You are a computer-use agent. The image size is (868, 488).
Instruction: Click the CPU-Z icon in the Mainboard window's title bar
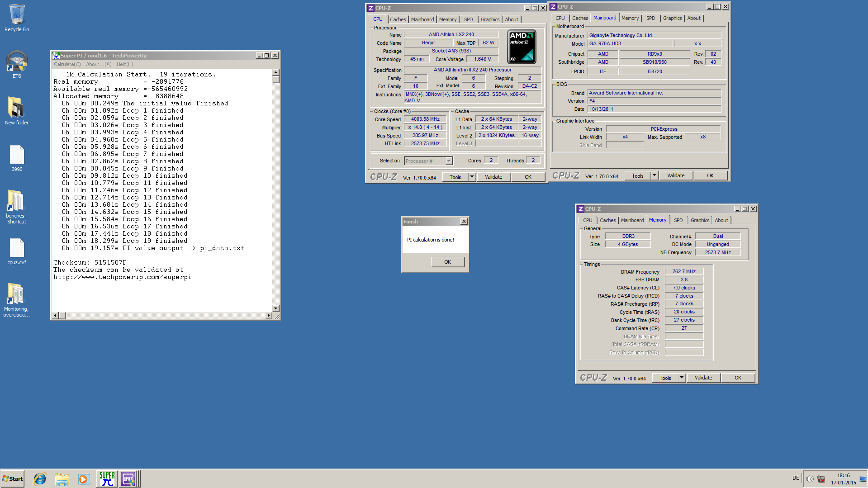coord(553,7)
